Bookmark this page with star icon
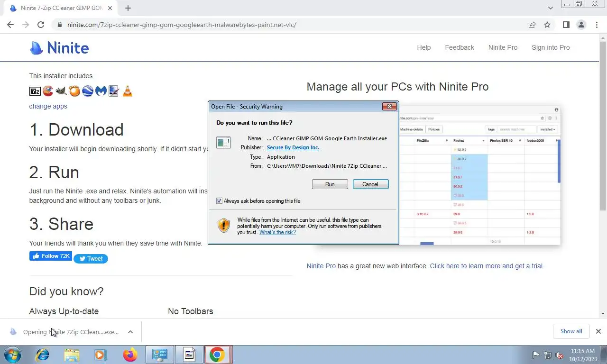 pyautogui.click(x=547, y=25)
